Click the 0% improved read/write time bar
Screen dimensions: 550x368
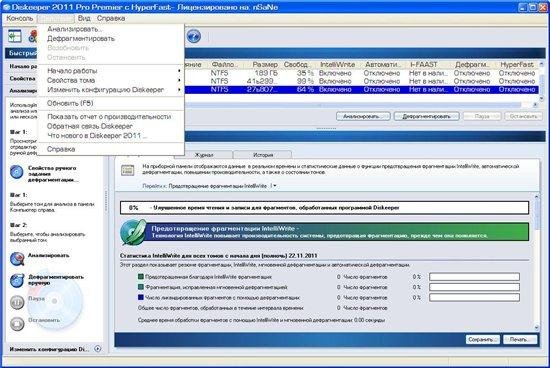(324, 208)
